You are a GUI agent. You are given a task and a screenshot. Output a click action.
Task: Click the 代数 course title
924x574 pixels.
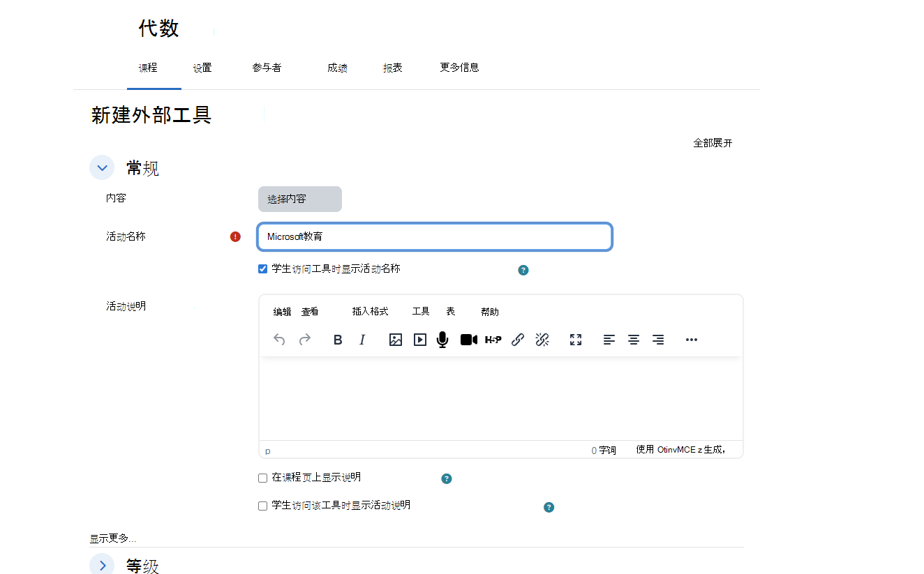point(159,29)
